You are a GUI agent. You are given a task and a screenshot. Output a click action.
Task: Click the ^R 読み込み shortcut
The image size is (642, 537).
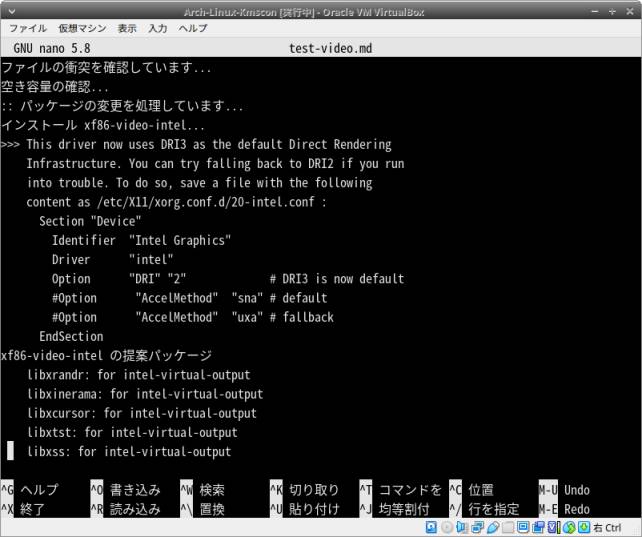(125, 509)
